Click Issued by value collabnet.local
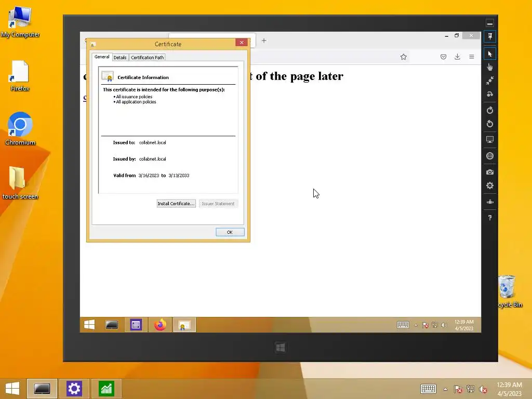This screenshot has height=399, width=532. pyautogui.click(x=152, y=159)
